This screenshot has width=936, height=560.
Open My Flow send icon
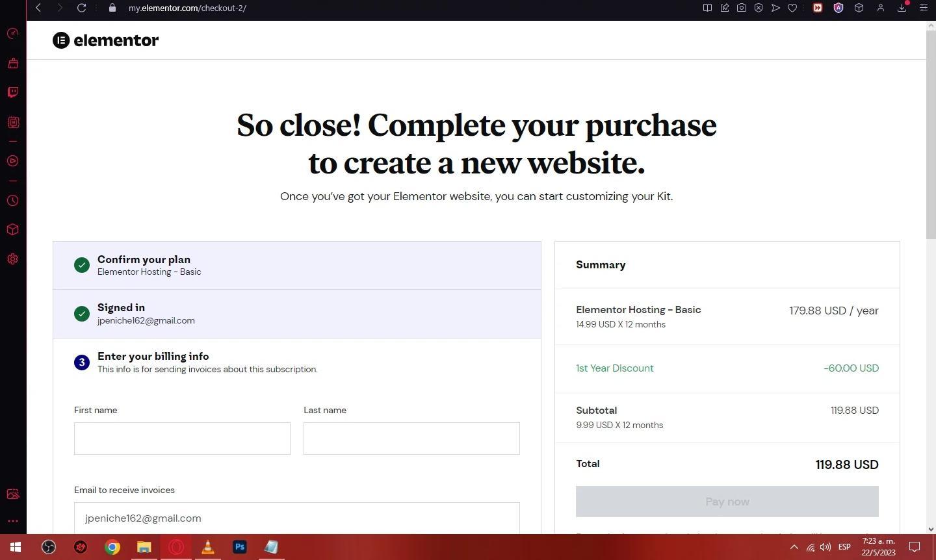[x=775, y=8]
